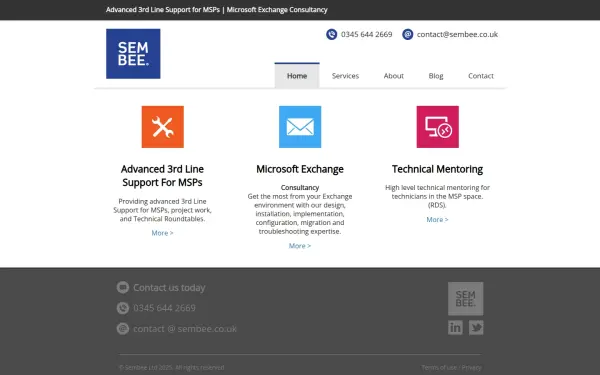Click the Sembee logo in the header
The image size is (600, 375).
(133, 54)
